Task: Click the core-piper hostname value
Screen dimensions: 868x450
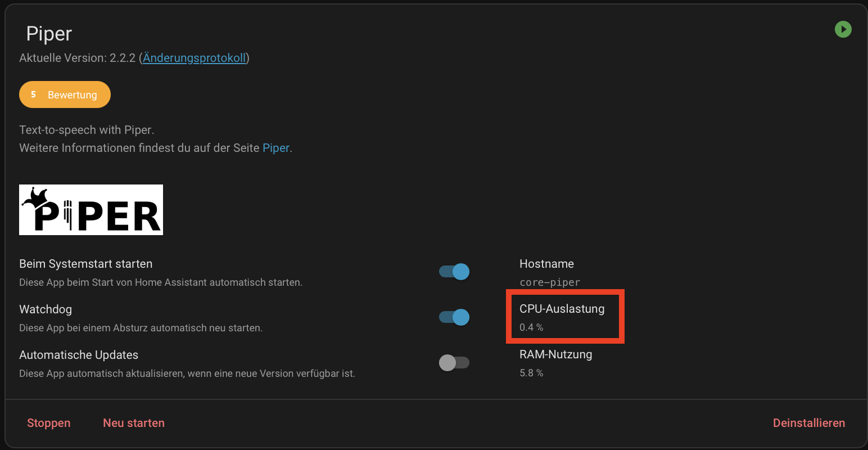Action: (549, 282)
